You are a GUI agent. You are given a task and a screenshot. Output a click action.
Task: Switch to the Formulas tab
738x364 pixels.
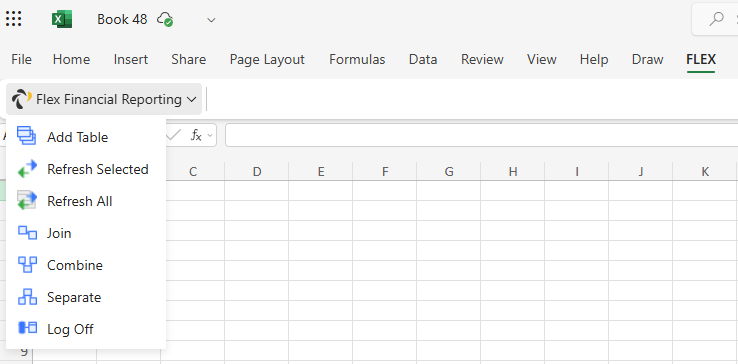(x=357, y=59)
